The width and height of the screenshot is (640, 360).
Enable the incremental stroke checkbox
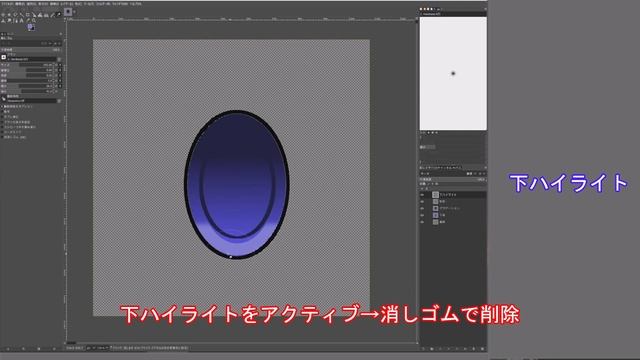(2, 127)
